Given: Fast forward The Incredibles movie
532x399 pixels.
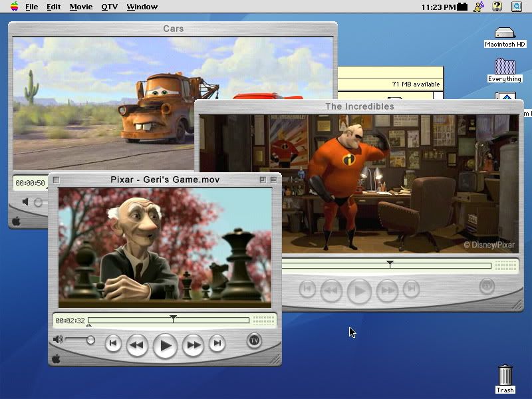Looking at the screenshot, I should click(x=387, y=291).
